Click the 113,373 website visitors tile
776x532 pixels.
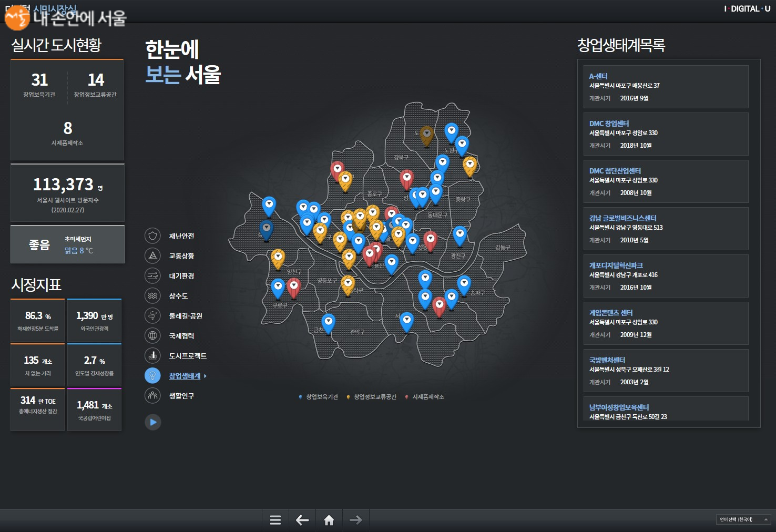coord(67,193)
